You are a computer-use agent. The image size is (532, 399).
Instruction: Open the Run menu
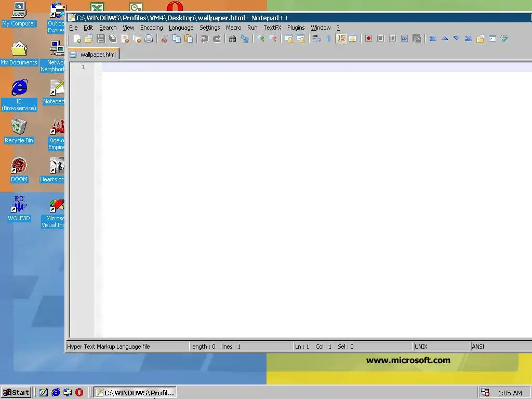click(252, 28)
